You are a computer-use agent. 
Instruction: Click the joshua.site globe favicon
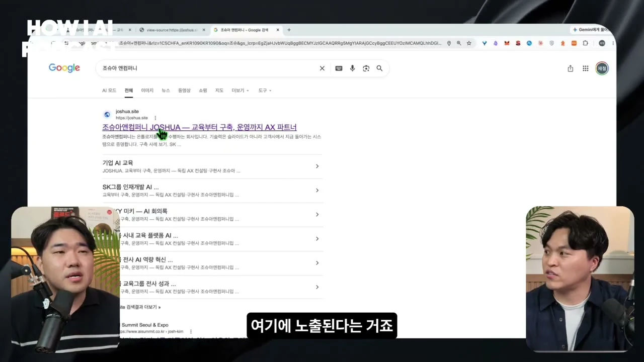click(107, 115)
